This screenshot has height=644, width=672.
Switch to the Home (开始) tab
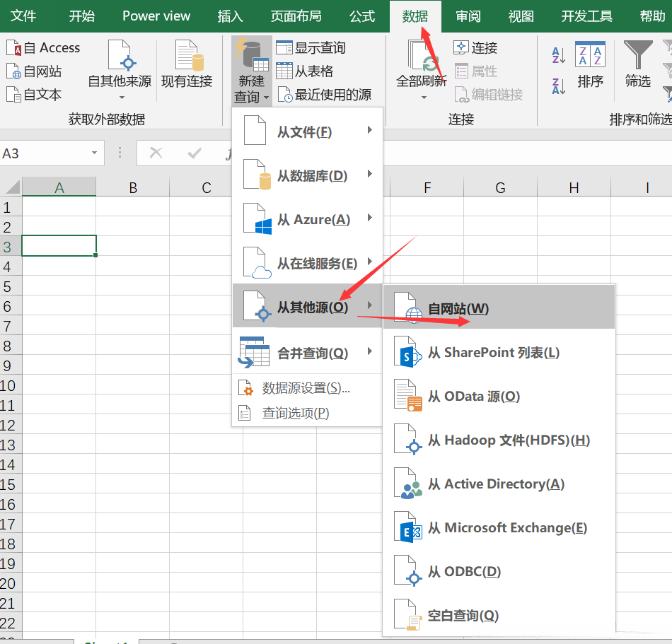point(82,16)
